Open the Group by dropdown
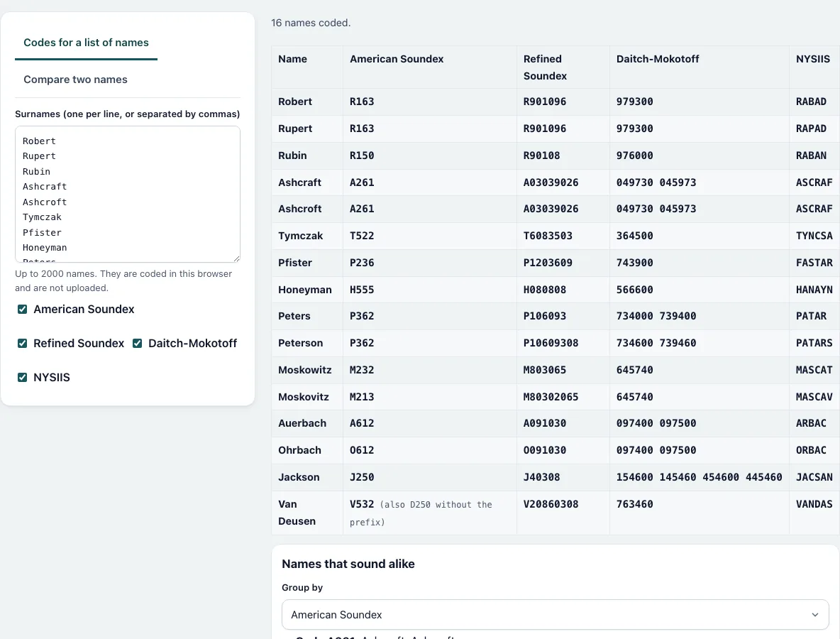The height and width of the screenshot is (639, 840). (555, 615)
